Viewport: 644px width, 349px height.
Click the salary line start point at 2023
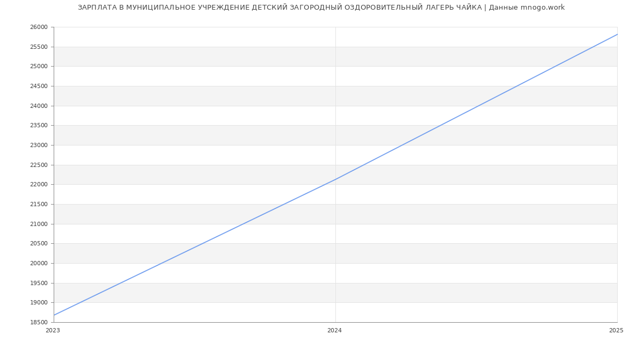(54, 315)
